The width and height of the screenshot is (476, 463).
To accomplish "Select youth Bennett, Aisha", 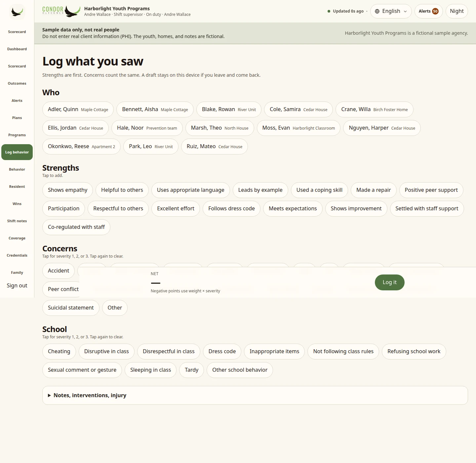I will tap(155, 109).
